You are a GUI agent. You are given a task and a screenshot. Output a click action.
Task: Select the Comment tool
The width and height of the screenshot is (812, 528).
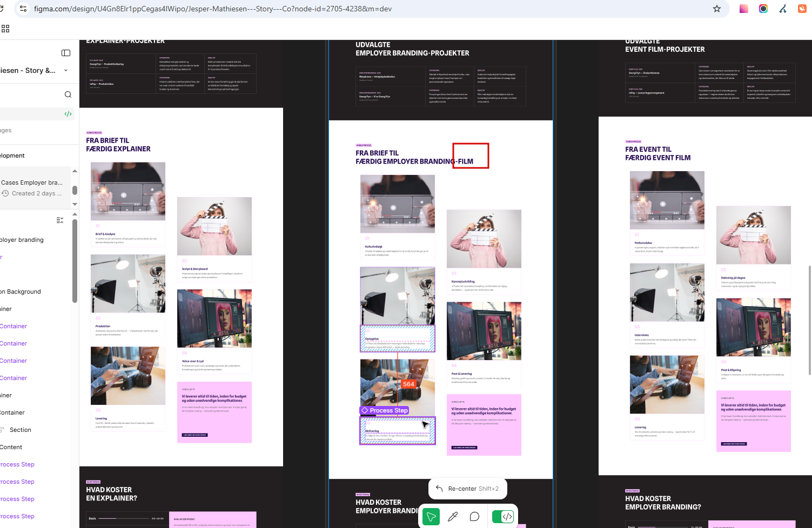[x=474, y=517]
